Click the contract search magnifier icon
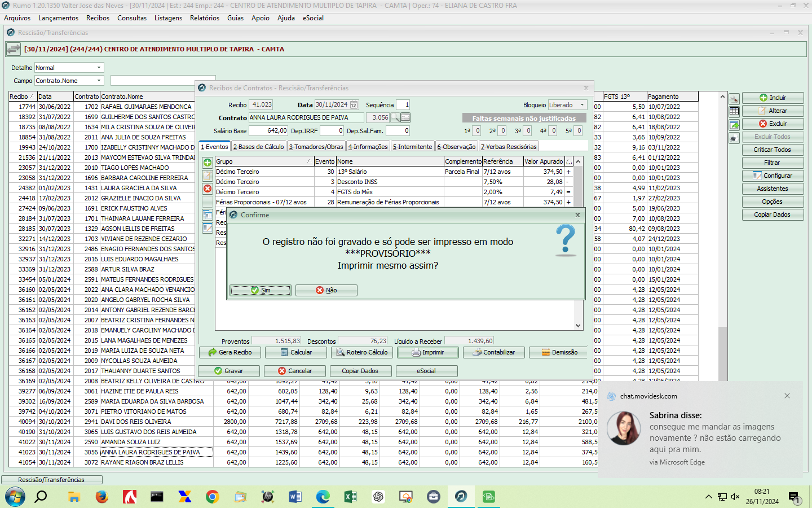Viewport: 812px width, 508px height. tap(395, 117)
